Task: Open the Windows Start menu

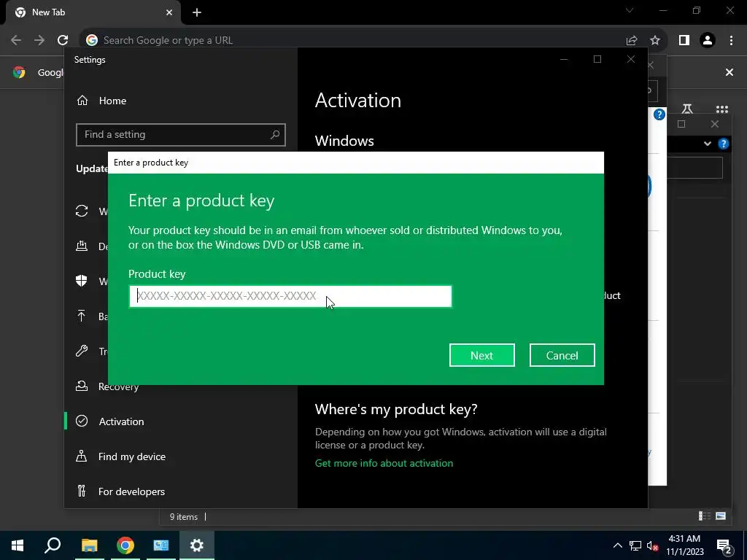Action: pyautogui.click(x=18, y=545)
